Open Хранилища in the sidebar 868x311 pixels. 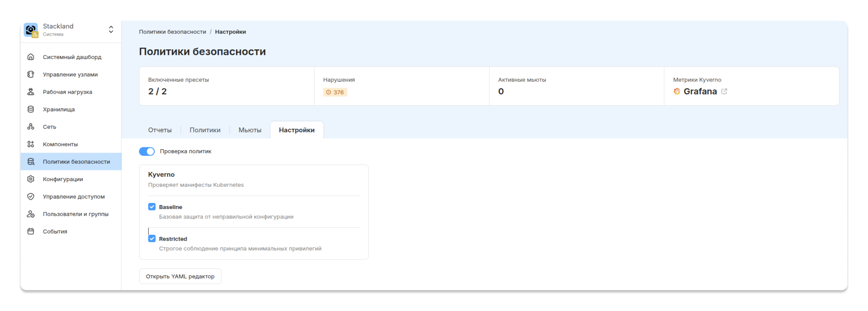pos(71,109)
